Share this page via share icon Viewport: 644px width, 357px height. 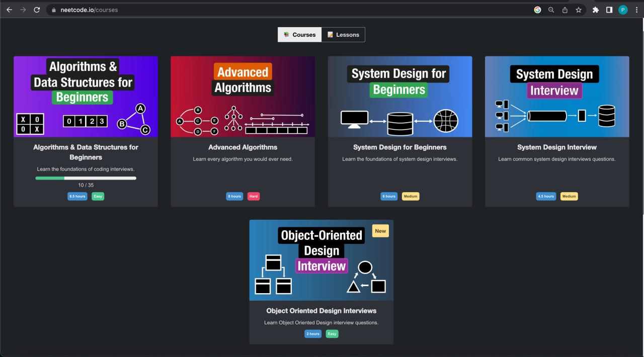pyautogui.click(x=565, y=10)
